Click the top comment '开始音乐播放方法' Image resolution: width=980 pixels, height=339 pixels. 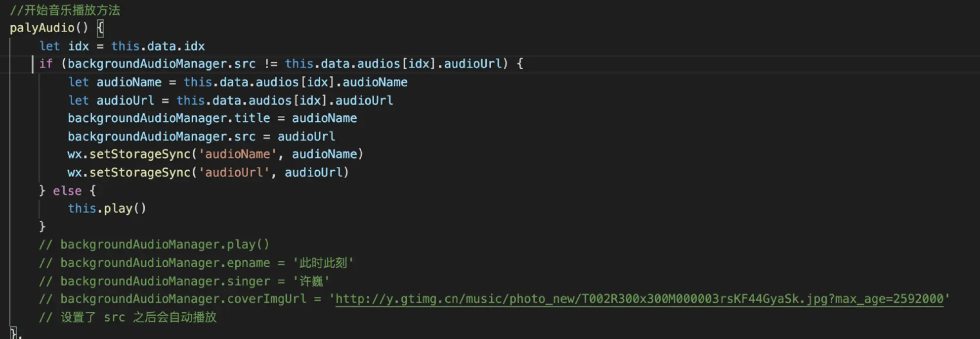point(72,10)
